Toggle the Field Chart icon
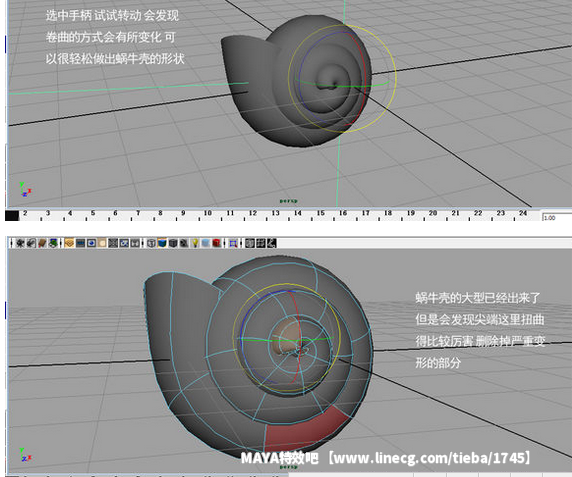Viewport: 572px width, 477px height. click(x=113, y=243)
